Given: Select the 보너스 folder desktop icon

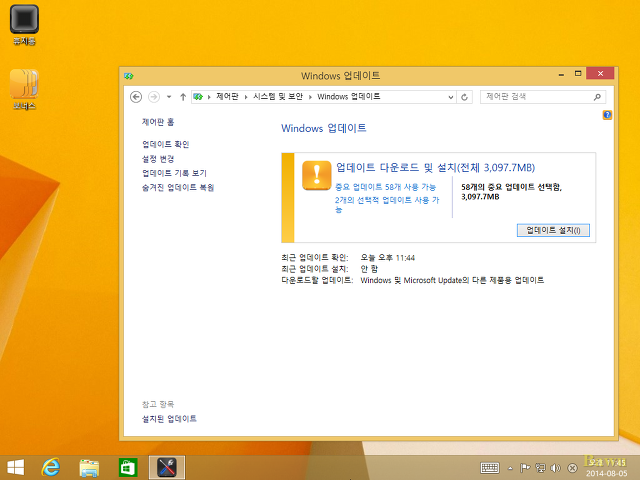Looking at the screenshot, I should coord(24,89).
